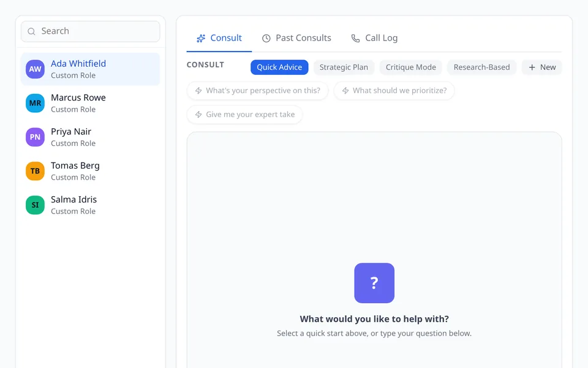Add a New consult mode
This screenshot has height=368, width=588.
point(542,67)
